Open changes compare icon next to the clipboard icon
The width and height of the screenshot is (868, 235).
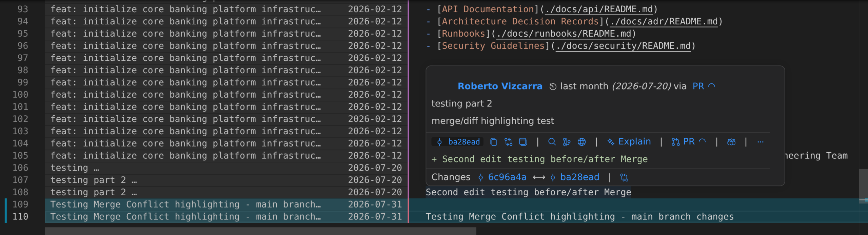[508, 142]
